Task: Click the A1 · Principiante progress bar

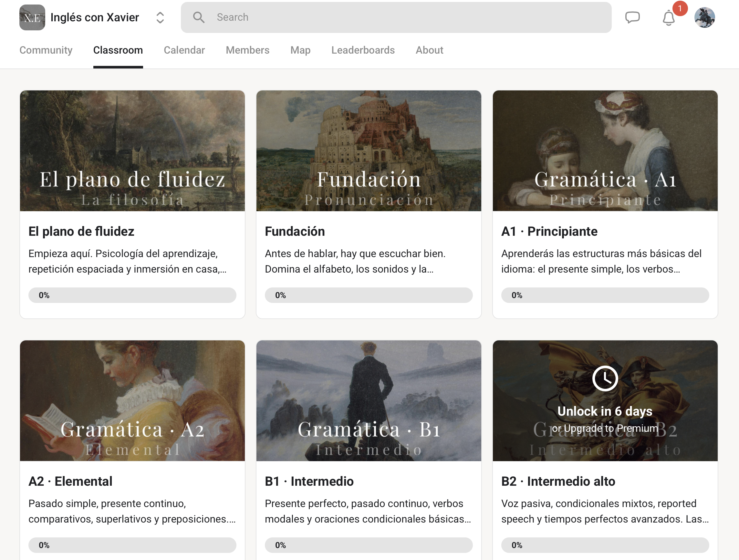Action: pos(605,295)
